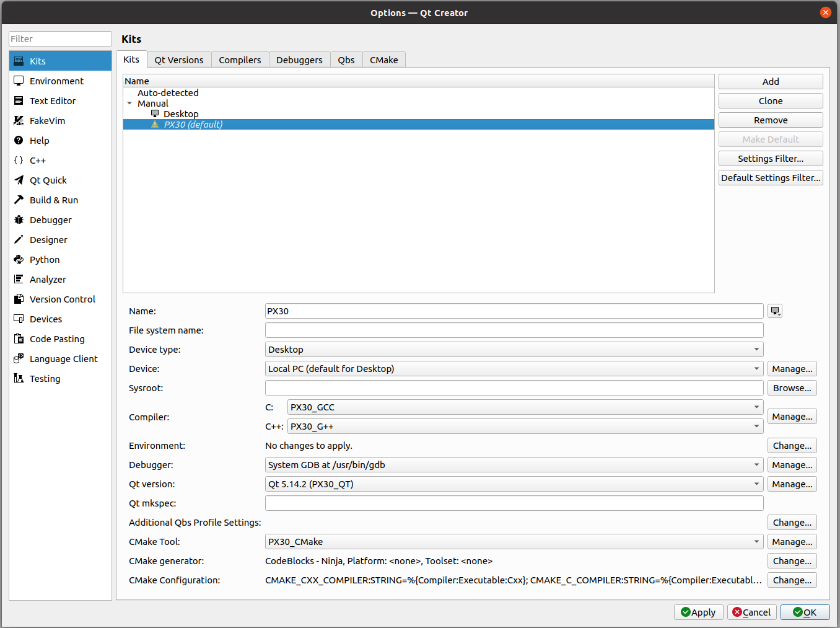Open the Language Client icon
The image size is (840, 628).
[19, 359]
